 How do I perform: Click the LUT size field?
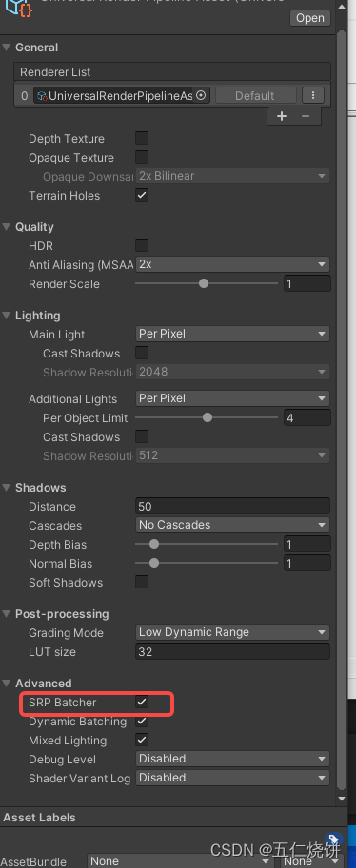(233, 651)
